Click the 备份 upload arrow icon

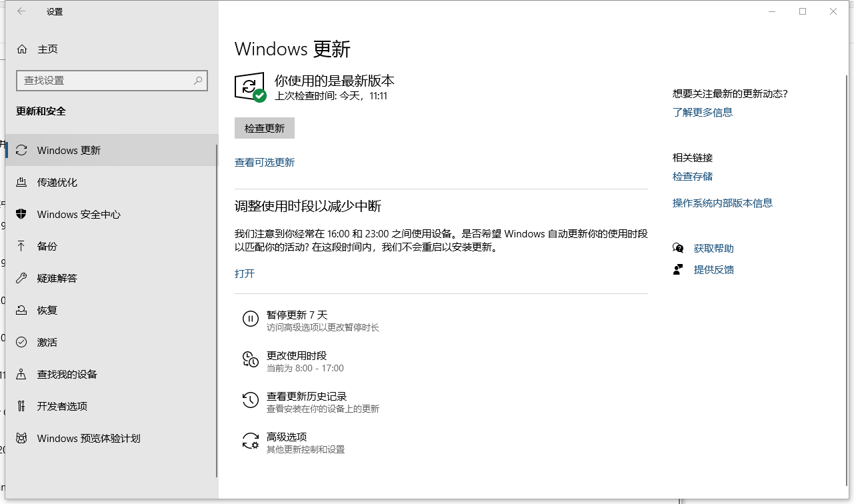pos(22,246)
